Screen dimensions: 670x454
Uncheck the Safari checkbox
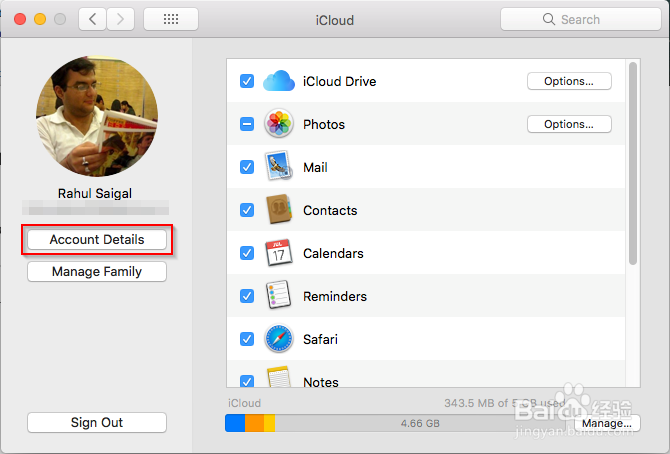click(247, 339)
